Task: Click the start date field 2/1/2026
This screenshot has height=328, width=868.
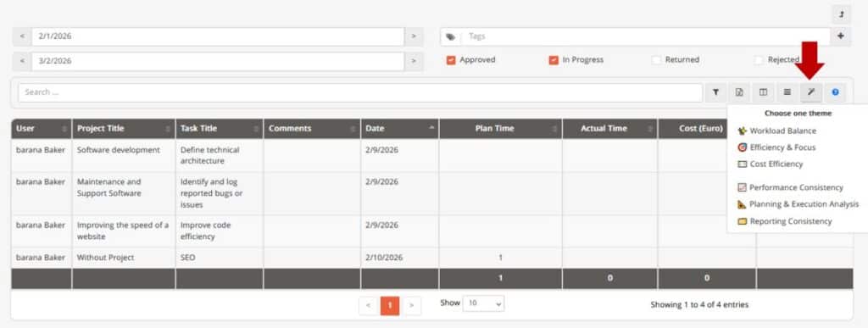Action: click(x=218, y=36)
